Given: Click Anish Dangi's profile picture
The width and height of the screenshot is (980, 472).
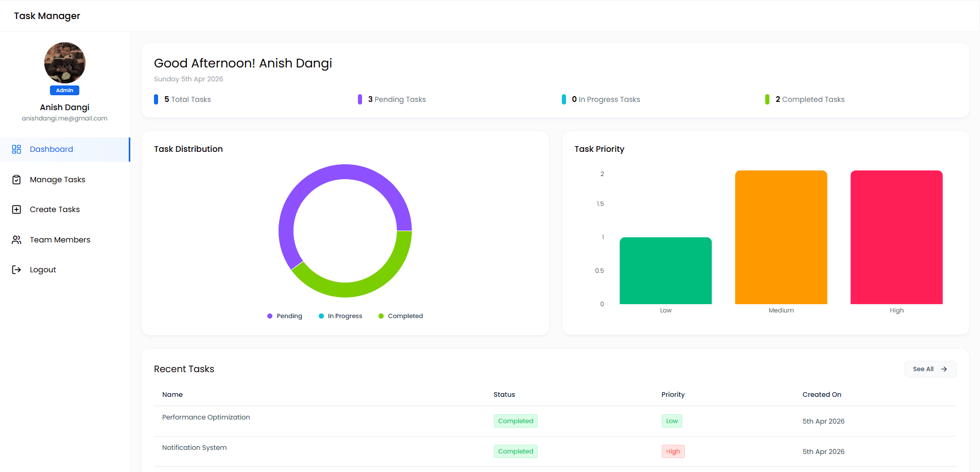Looking at the screenshot, I should coord(65,63).
